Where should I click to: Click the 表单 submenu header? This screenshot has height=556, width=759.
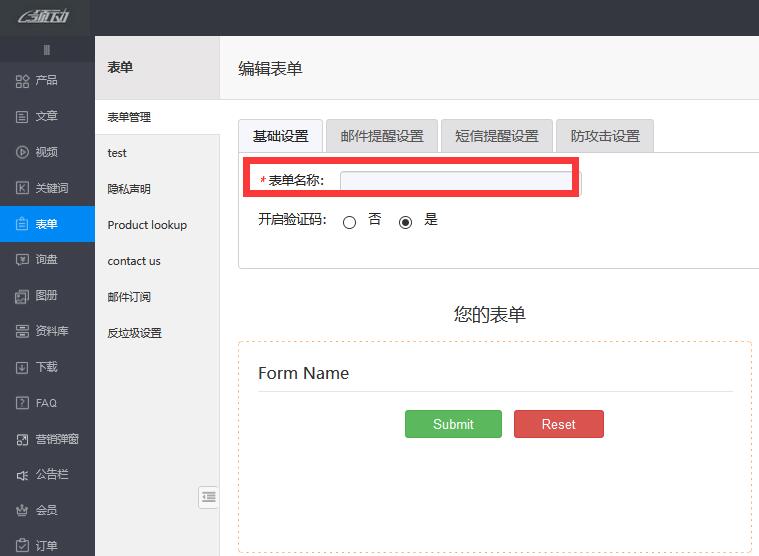pos(120,67)
